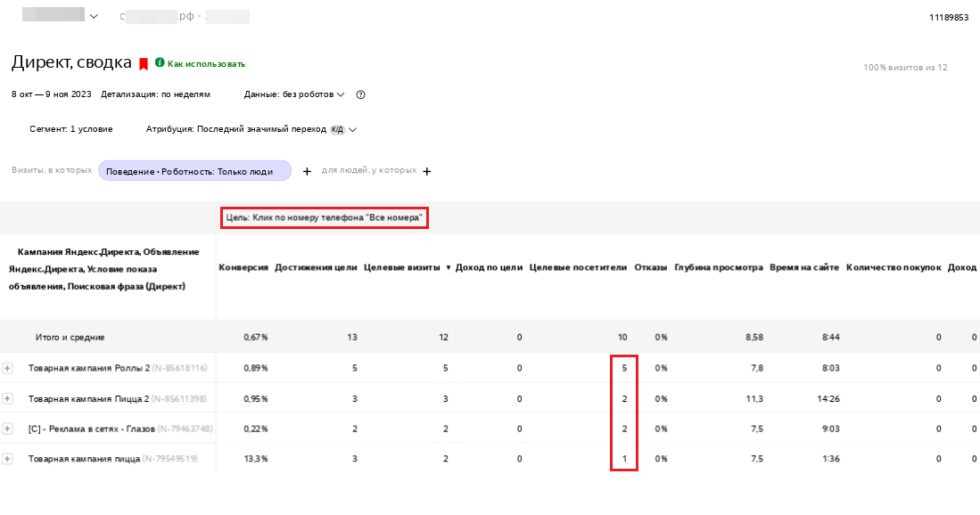Sort by 'Достижения цели' column header
This screenshot has height=515, width=980.
point(316,267)
